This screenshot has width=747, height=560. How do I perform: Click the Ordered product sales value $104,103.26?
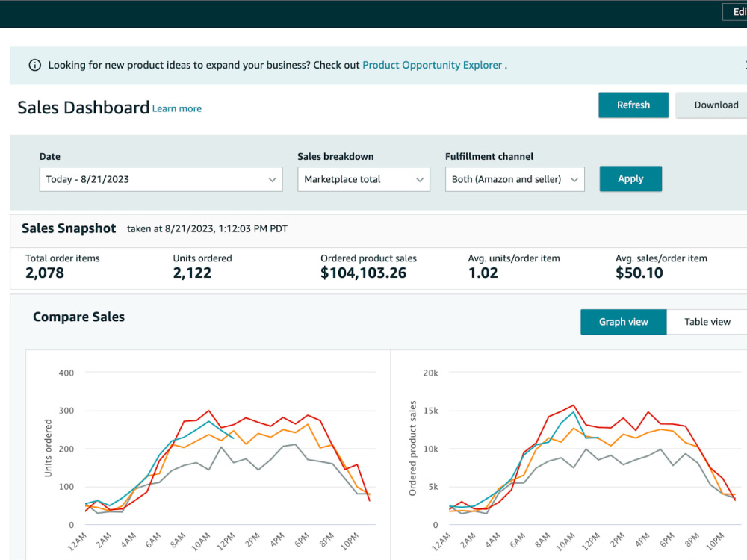364,273
